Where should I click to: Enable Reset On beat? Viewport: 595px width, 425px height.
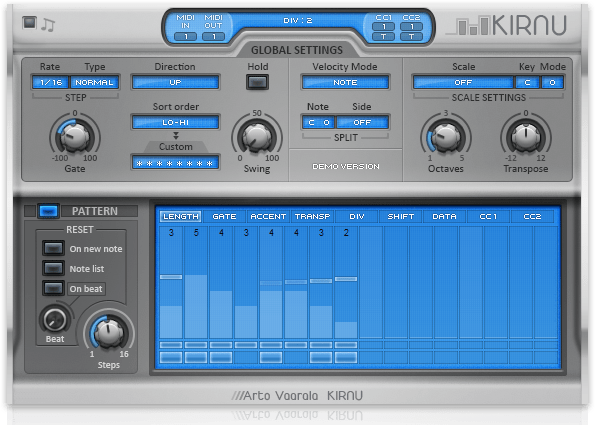(x=53, y=289)
